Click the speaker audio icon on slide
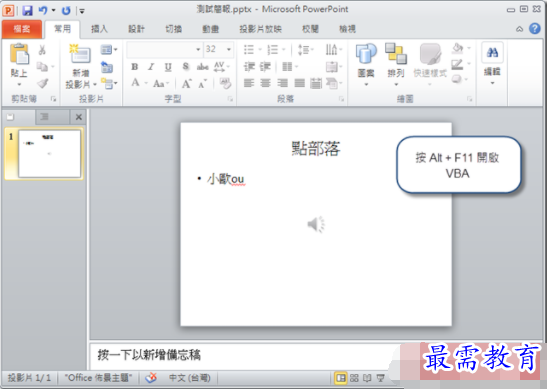The width and height of the screenshot is (547, 389). coord(316,224)
